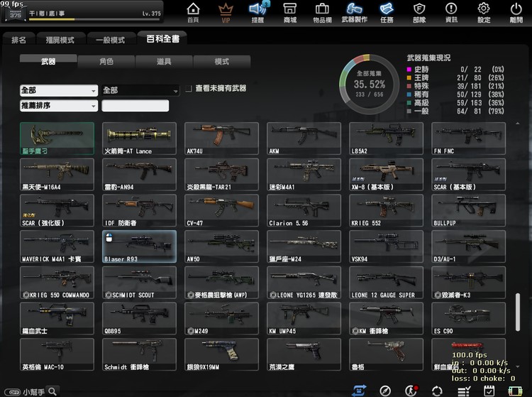Screen dimensions: 532x397
Task: Click the checklist icon in bottom bar
Action: [463, 391]
